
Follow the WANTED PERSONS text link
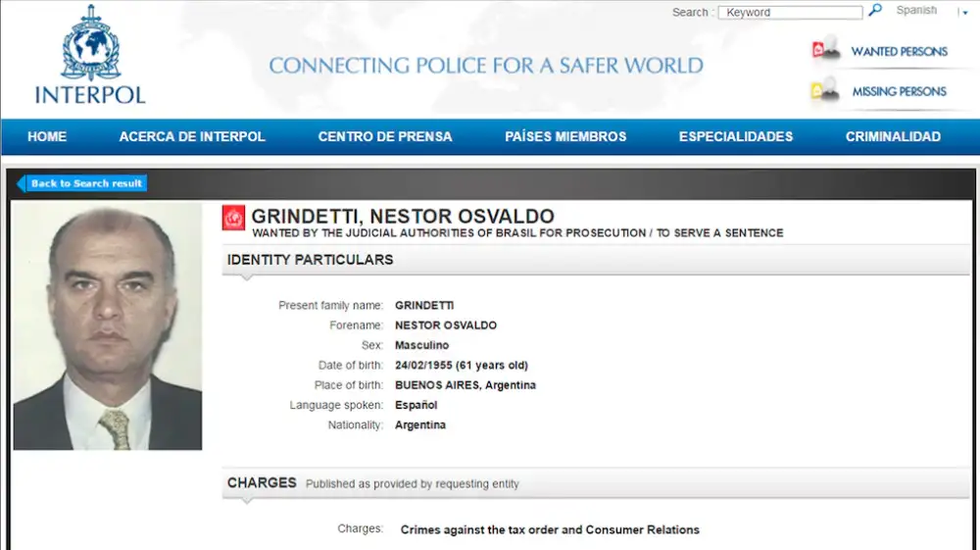tap(899, 52)
